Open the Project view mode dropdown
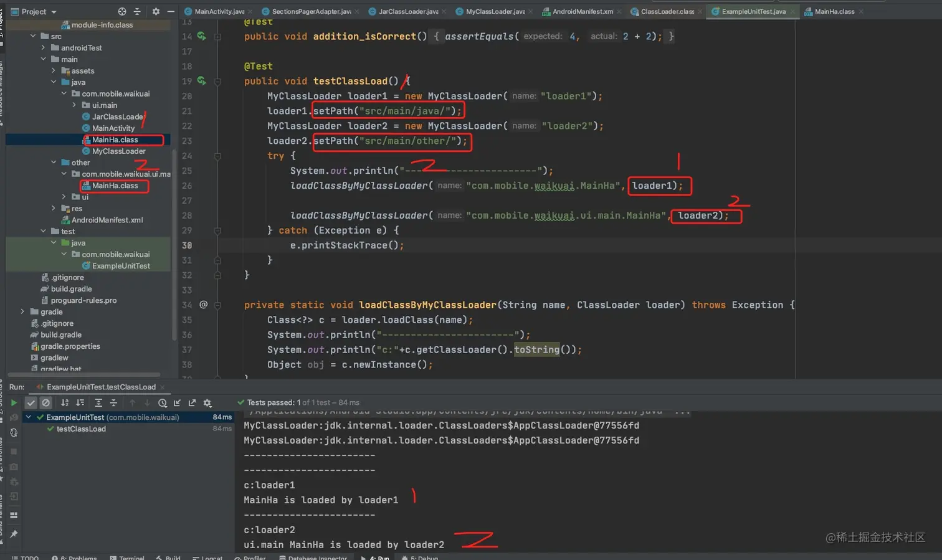 coord(34,12)
